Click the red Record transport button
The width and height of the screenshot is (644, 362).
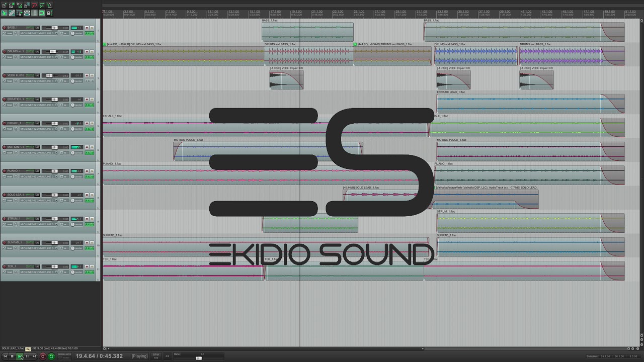click(43, 356)
